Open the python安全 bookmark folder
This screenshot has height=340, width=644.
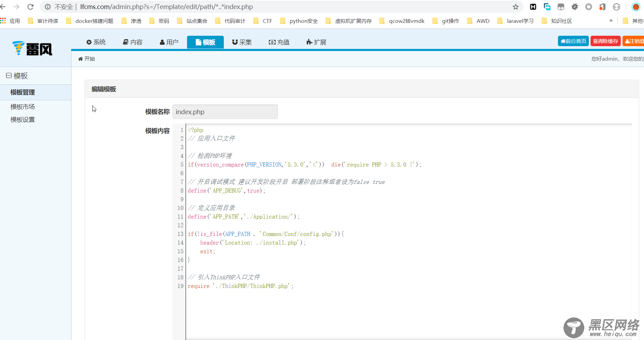pyautogui.click(x=299, y=21)
